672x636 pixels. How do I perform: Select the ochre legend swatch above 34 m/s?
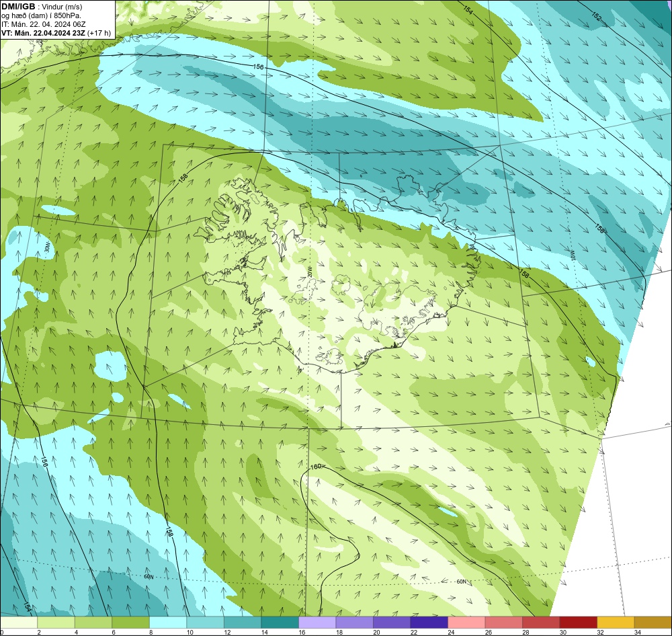click(653, 623)
